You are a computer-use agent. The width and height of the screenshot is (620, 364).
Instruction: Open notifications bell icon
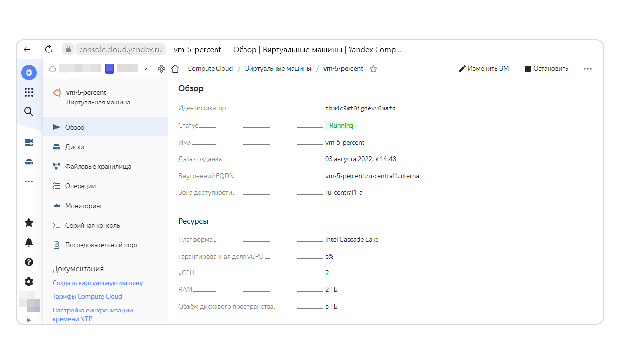click(x=29, y=242)
